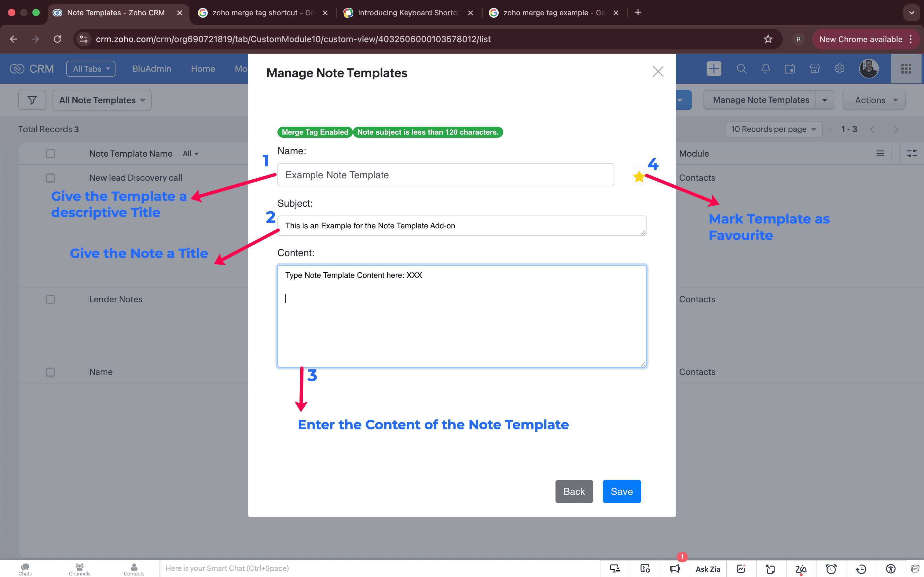
Task: Check the New lead Discovery call checkbox
Action: [50, 178]
